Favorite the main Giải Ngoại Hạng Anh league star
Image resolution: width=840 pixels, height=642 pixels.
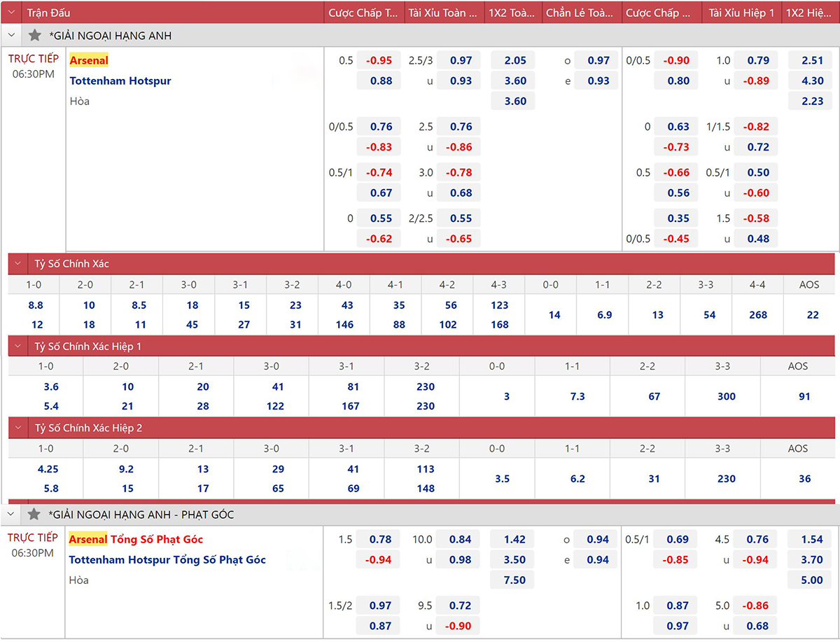pos(34,36)
